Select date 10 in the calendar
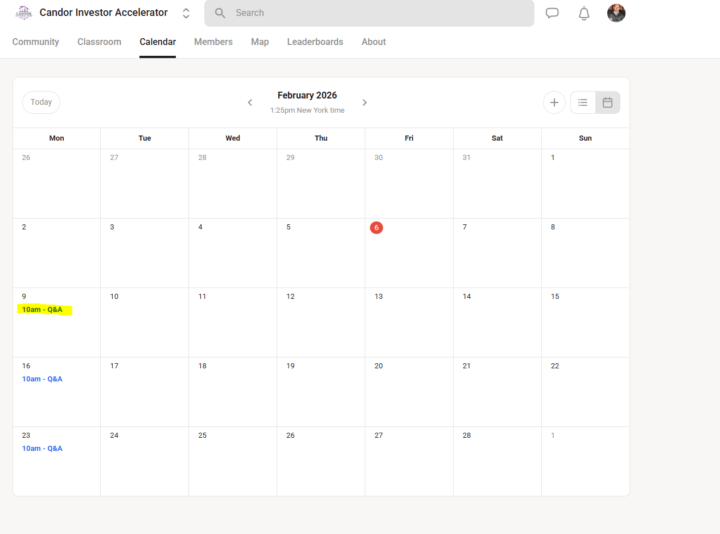This screenshot has width=720, height=534. (114, 297)
